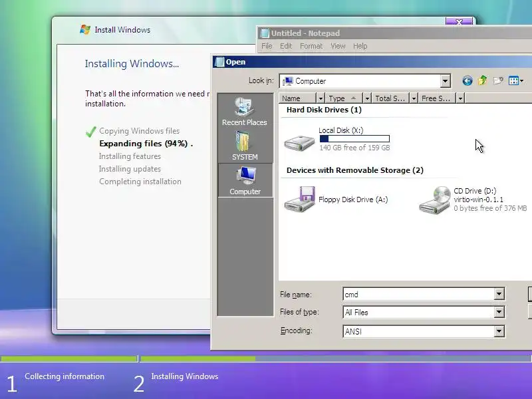Click the Create New Folder icon

(x=498, y=80)
